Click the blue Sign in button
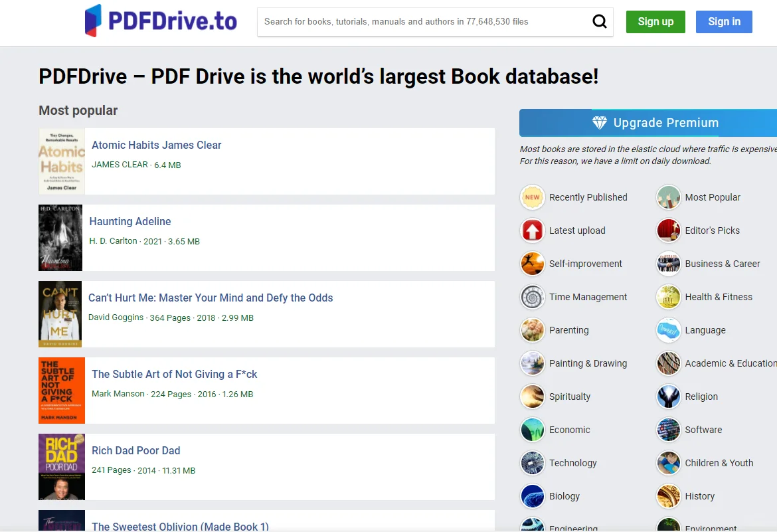Screen dimensions: 777x532 click(x=724, y=22)
